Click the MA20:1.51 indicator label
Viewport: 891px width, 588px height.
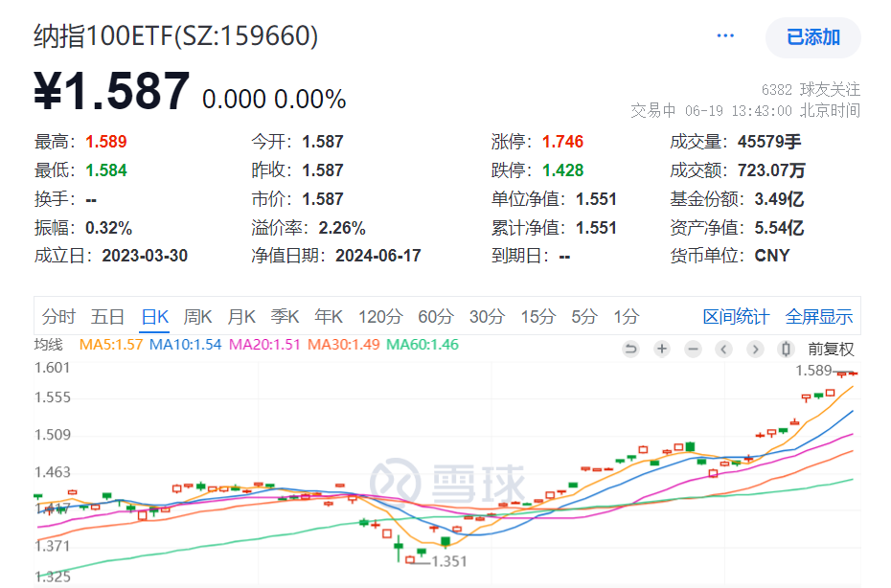(264, 345)
